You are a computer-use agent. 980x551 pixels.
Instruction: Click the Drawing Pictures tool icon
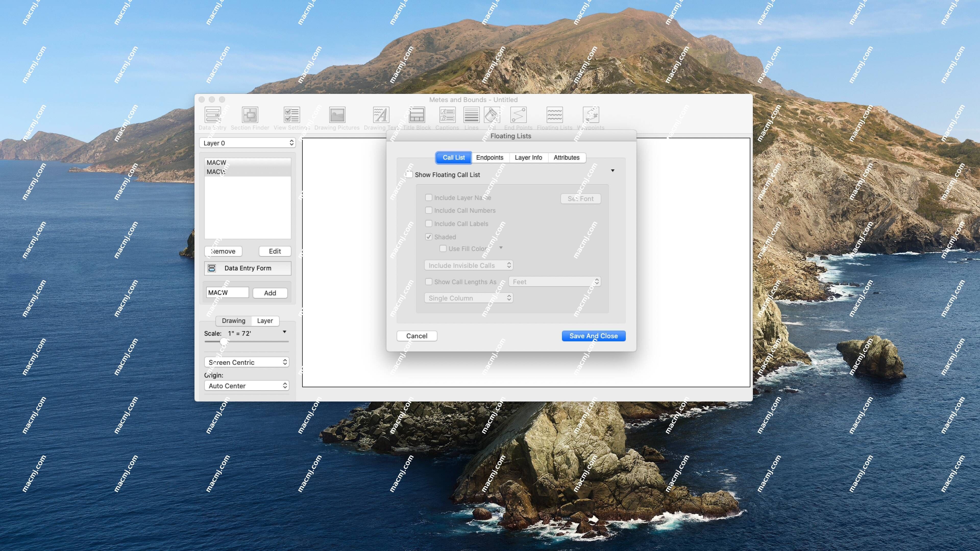[337, 116]
